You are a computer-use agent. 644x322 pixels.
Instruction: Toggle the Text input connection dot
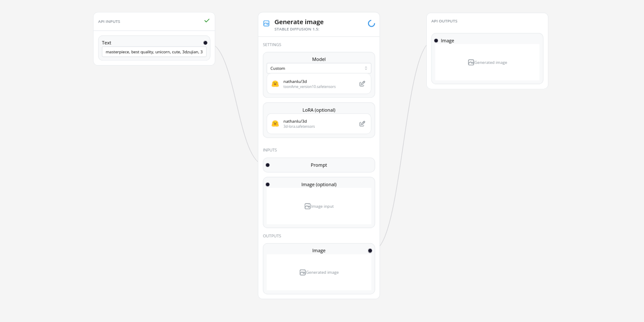(x=205, y=43)
